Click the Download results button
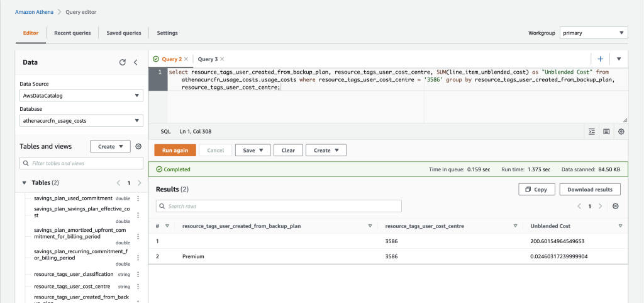 click(x=590, y=190)
